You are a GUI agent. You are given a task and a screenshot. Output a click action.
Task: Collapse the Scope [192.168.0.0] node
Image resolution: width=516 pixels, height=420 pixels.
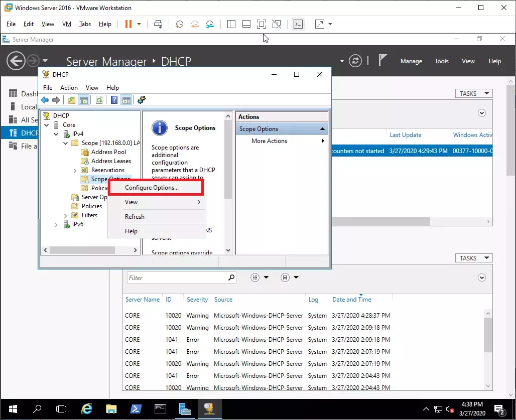point(65,143)
